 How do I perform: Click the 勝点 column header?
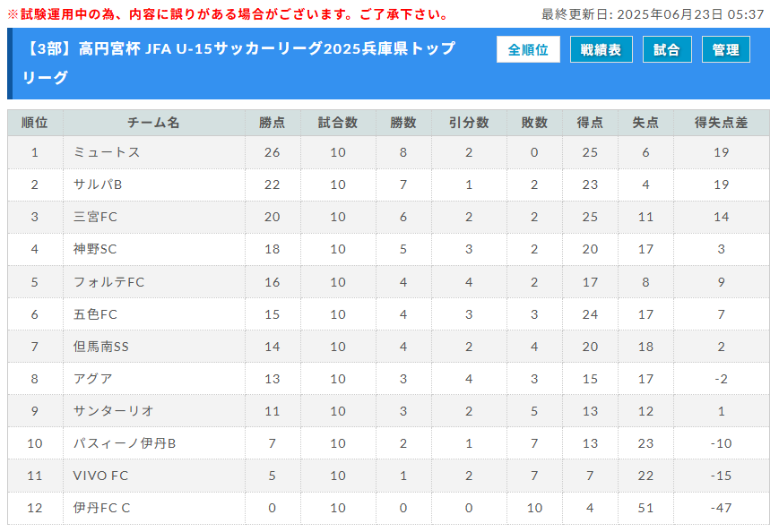(273, 123)
